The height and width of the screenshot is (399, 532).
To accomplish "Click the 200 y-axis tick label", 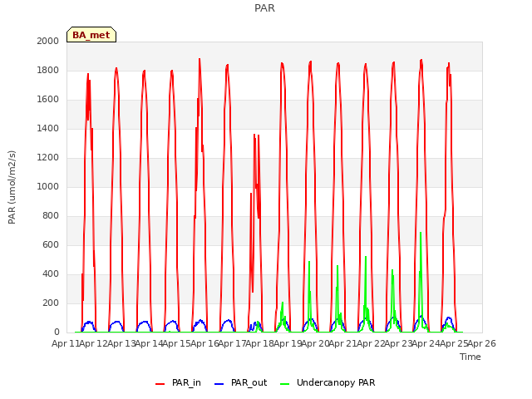I will 51,303.
